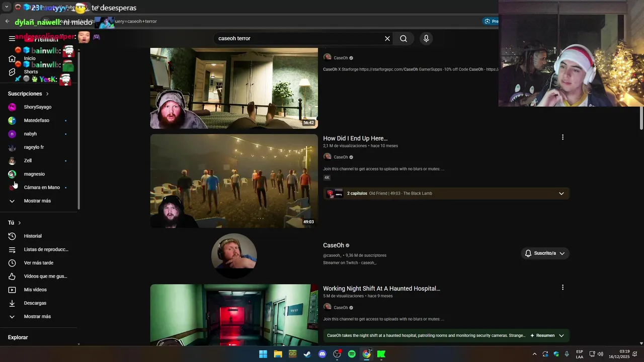This screenshot has height=362, width=644.
Task: Open magnesio subscription channel
Action: tap(38, 174)
